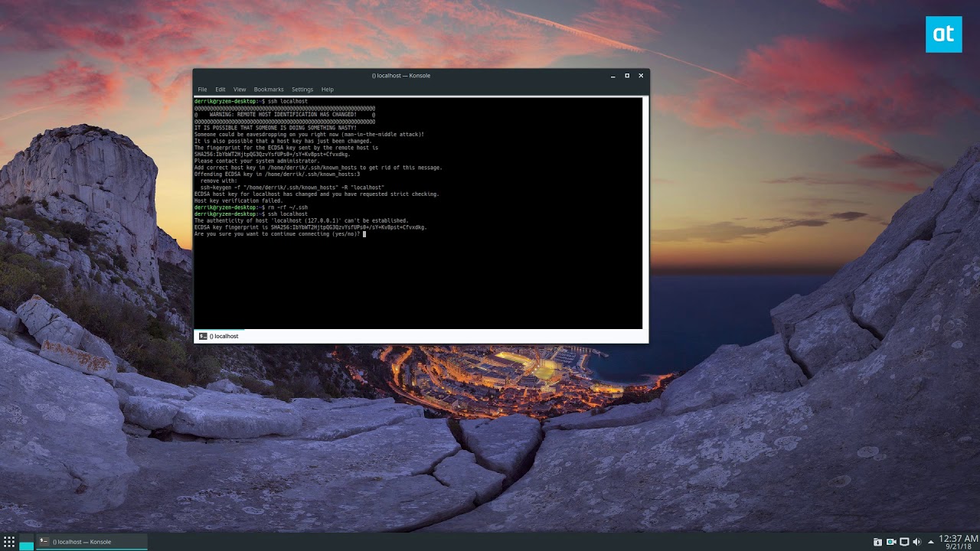Open the clock showing 12:37 AM

click(959, 539)
